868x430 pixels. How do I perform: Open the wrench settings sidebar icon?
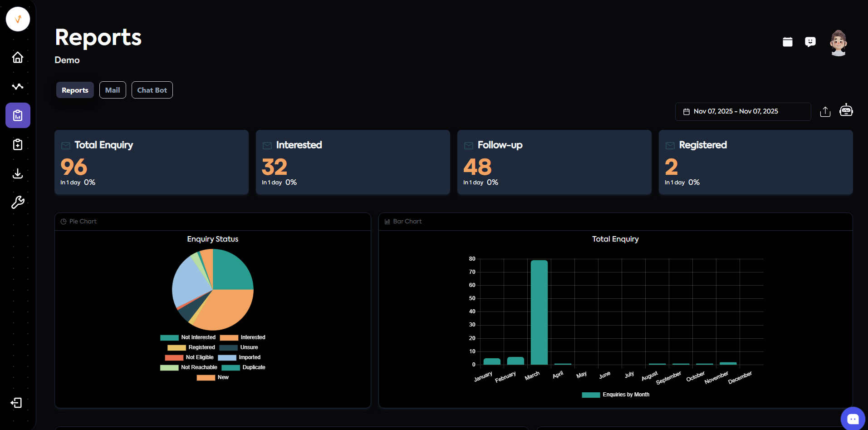click(18, 203)
